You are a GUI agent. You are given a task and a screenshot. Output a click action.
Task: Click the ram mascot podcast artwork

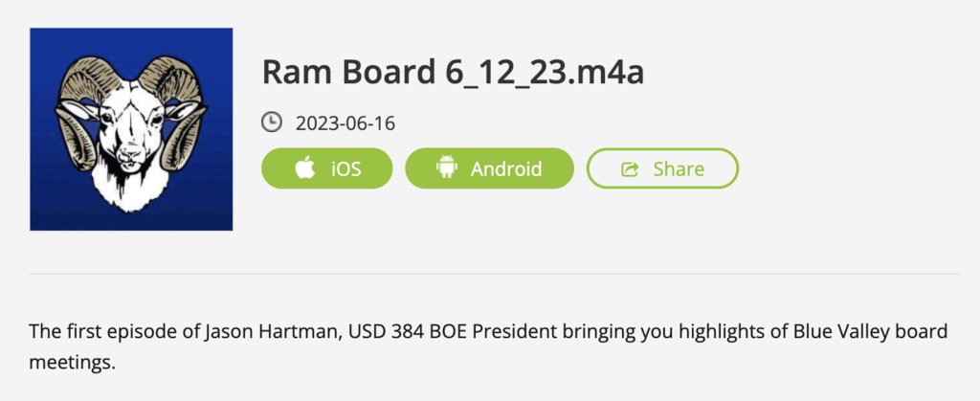pos(131,129)
